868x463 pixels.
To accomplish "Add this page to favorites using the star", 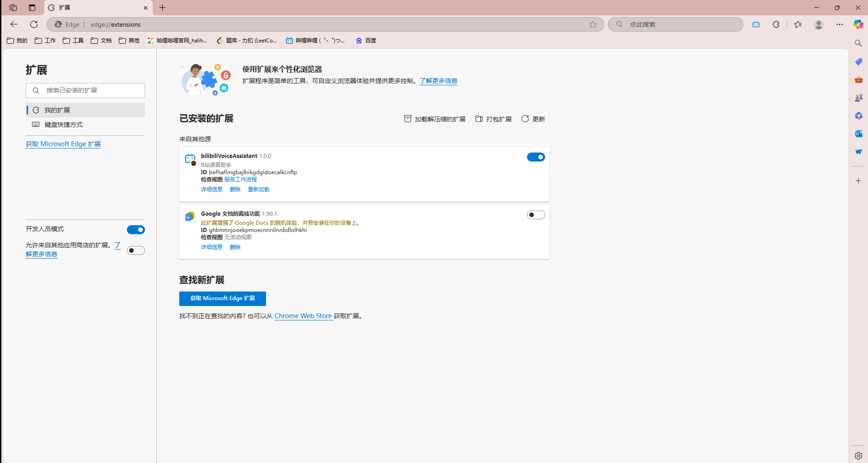I will tap(593, 24).
